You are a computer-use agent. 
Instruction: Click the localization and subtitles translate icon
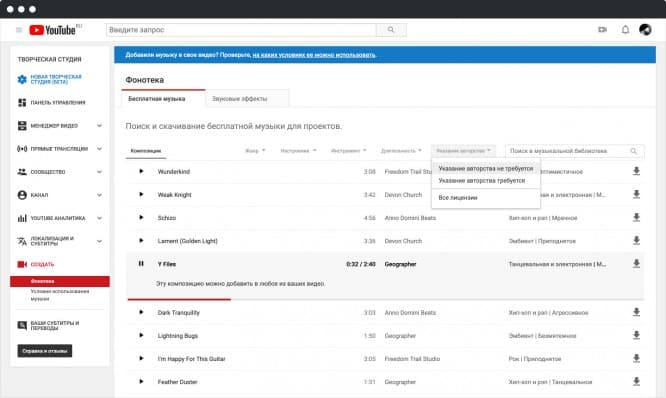pyautogui.click(x=22, y=241)
